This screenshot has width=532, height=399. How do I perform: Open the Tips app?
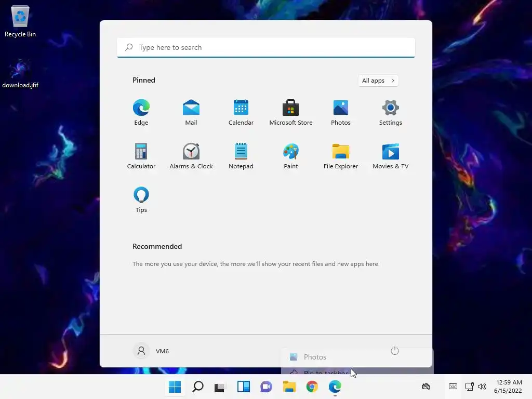141,200
